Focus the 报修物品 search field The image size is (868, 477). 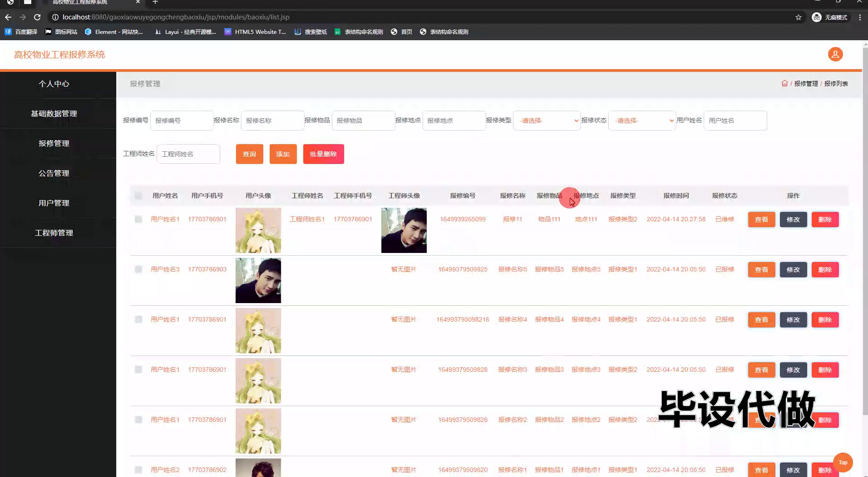coord(363,121)
